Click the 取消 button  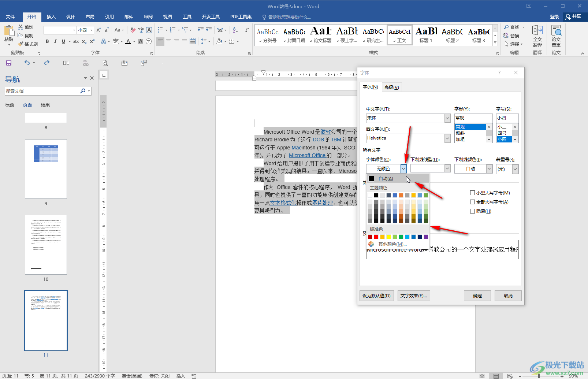click(508, 296)
